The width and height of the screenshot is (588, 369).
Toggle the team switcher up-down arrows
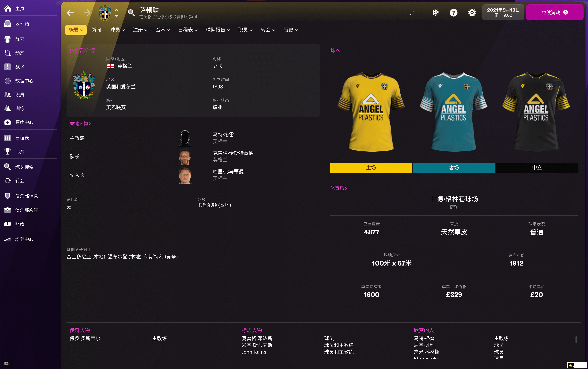117,13
